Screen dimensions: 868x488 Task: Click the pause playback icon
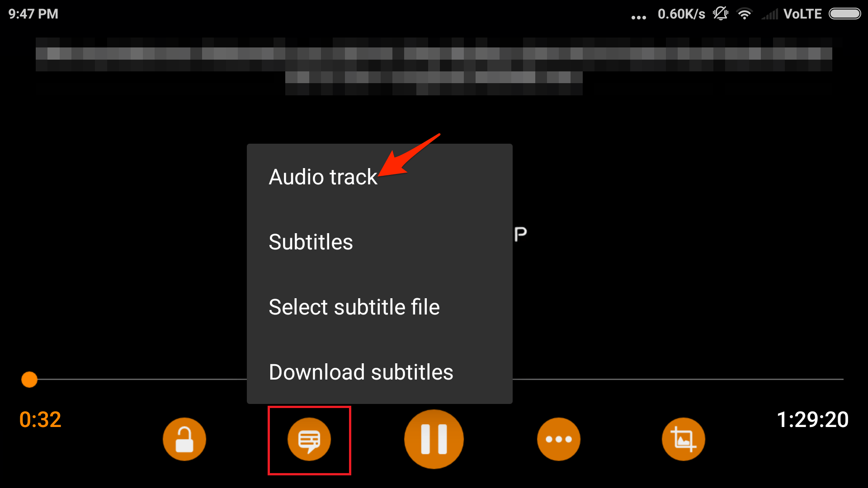pos(434,440)
